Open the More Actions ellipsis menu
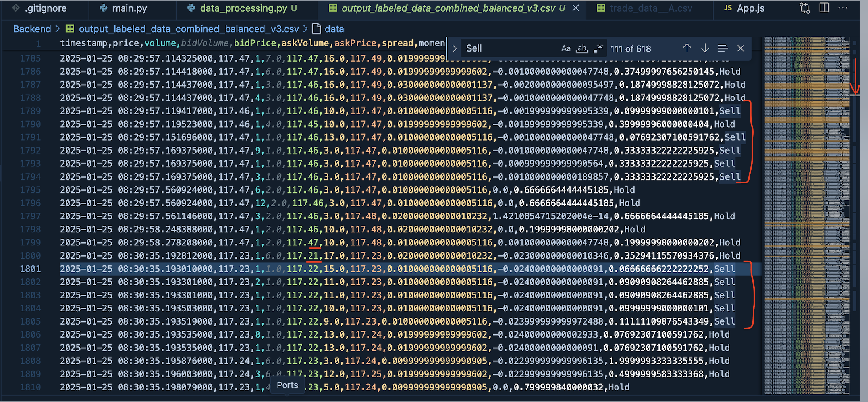This screenshot has width=868, height=402. [x=843, y=8]
